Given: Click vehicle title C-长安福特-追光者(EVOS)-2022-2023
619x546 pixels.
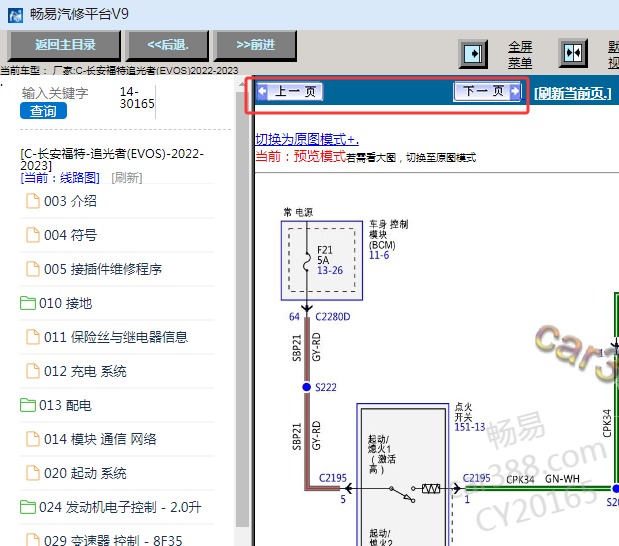Looking at the screenshot, I should [x=112, y=159].
